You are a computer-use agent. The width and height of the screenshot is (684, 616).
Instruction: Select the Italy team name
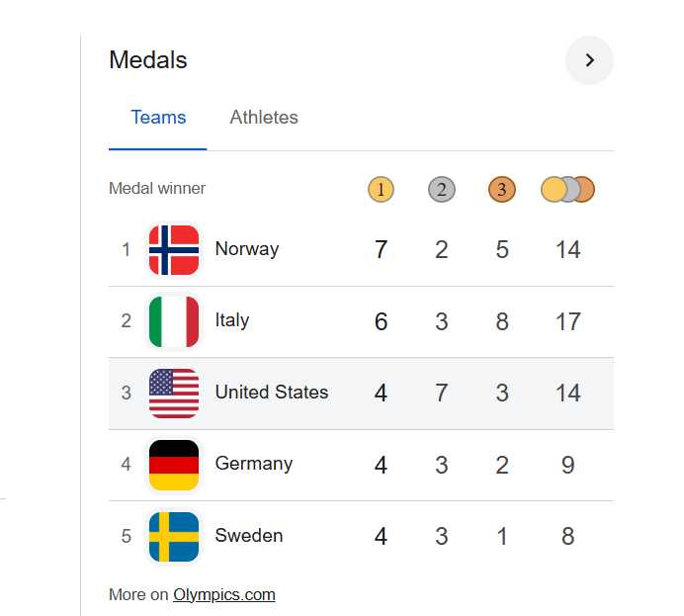coord(232,320)
